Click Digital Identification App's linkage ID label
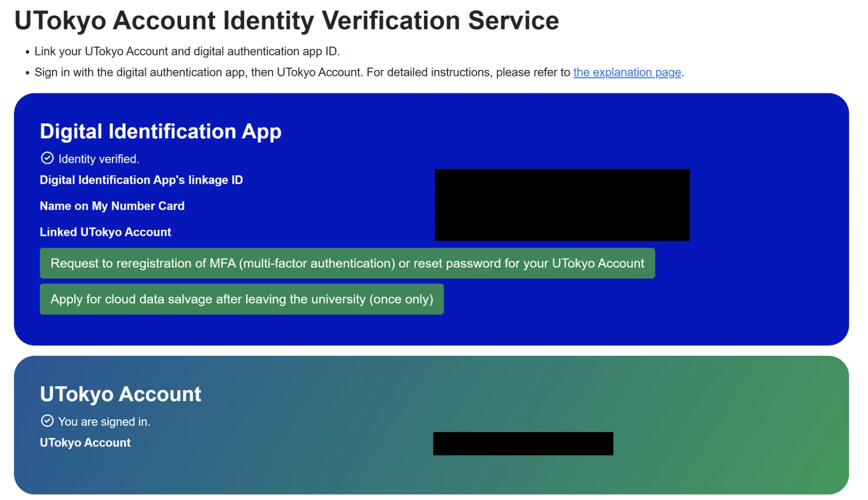This screenshot has height=500, width=868. point(141,180)
